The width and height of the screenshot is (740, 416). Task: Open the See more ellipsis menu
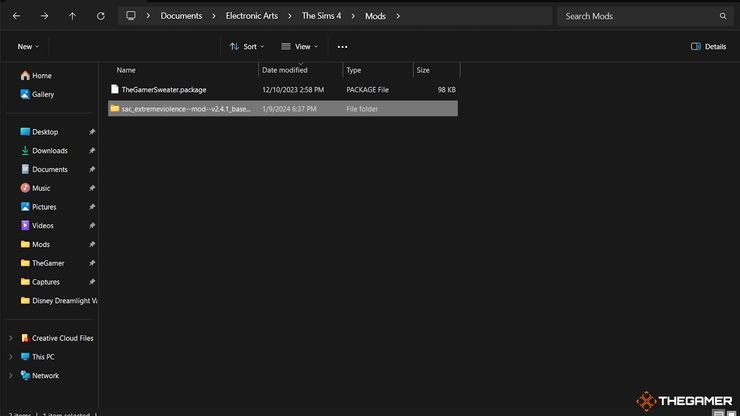pyautogui.click(x=343, y=47)
